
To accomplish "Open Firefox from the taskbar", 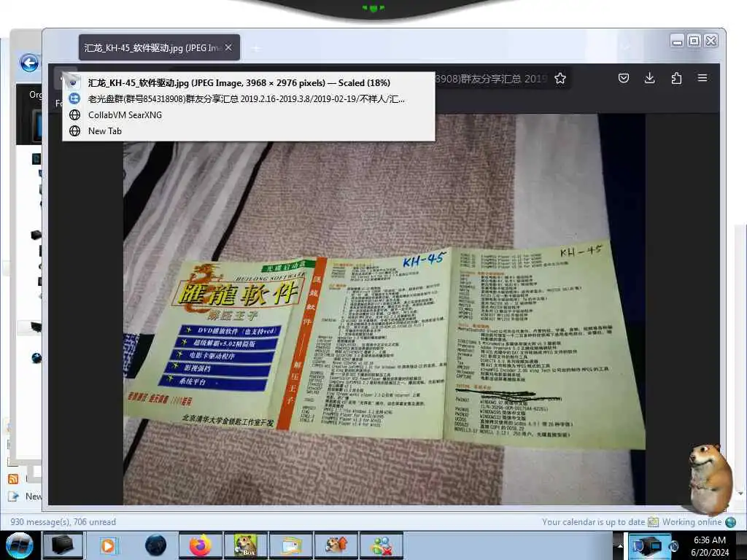I will [x=201, y=545].
